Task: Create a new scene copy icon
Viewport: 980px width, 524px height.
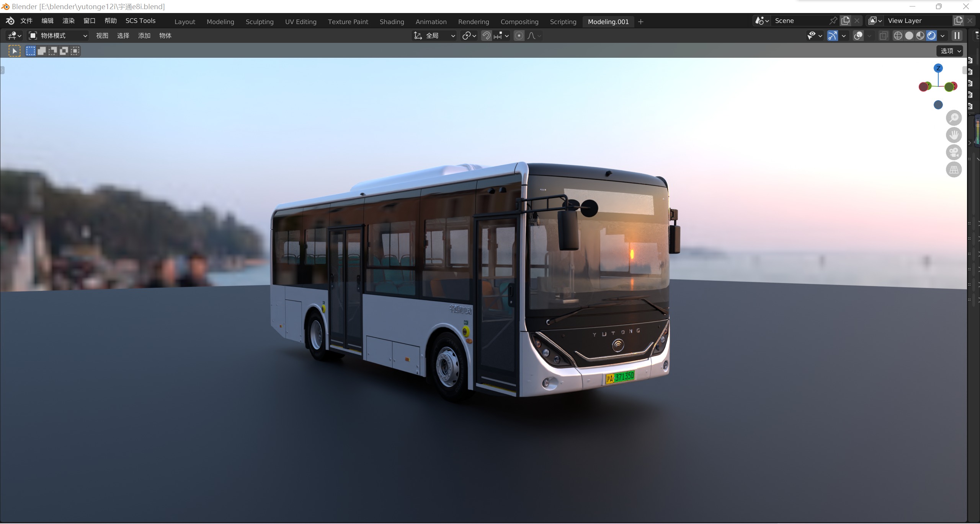Action: [845, 21]
